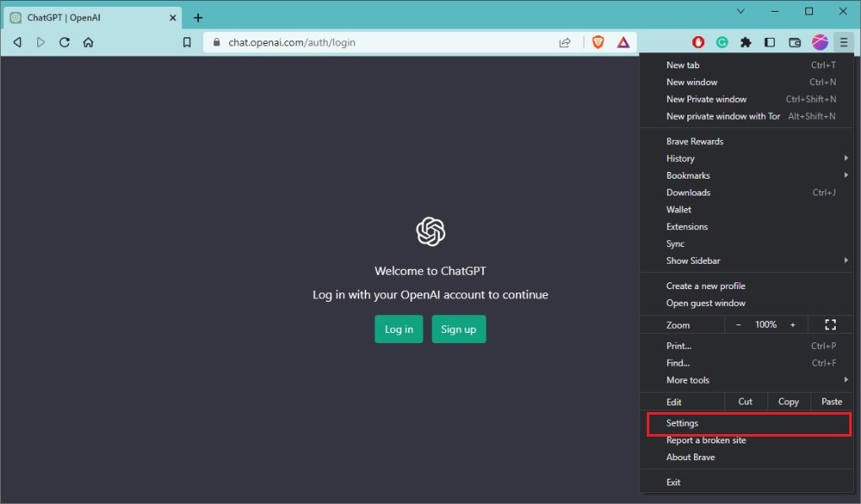Click the zoom increase plus control
861x504 pixels.
coord(792,324)
